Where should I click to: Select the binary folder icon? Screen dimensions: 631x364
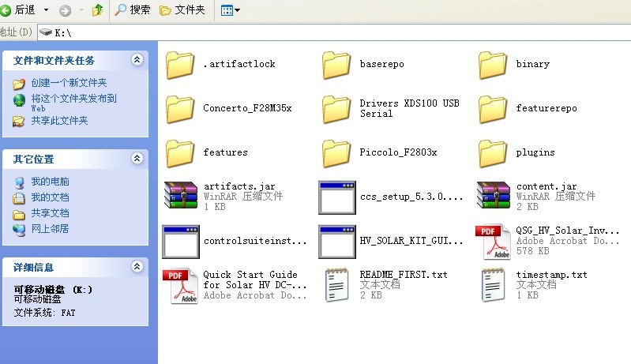pyautogui.click(x=493, y=65)
